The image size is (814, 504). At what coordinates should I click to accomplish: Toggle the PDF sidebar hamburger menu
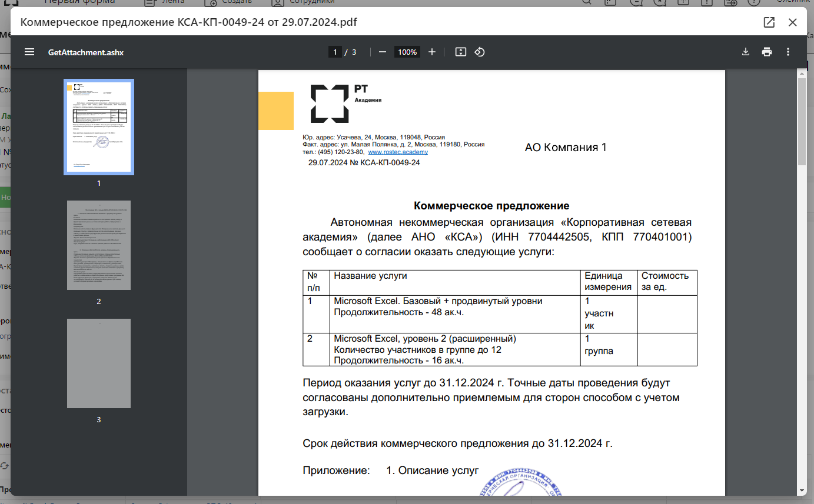29,52
